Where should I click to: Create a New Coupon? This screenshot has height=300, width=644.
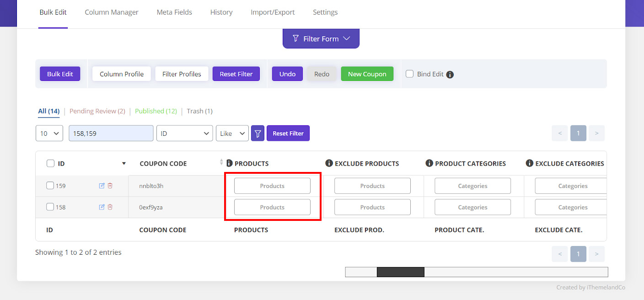point(367,74)
